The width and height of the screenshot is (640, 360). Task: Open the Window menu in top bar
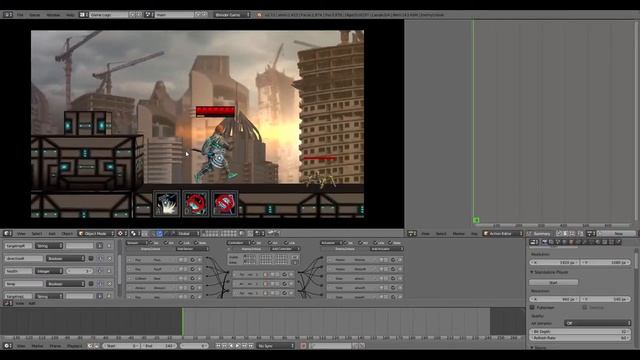[53, 15]
